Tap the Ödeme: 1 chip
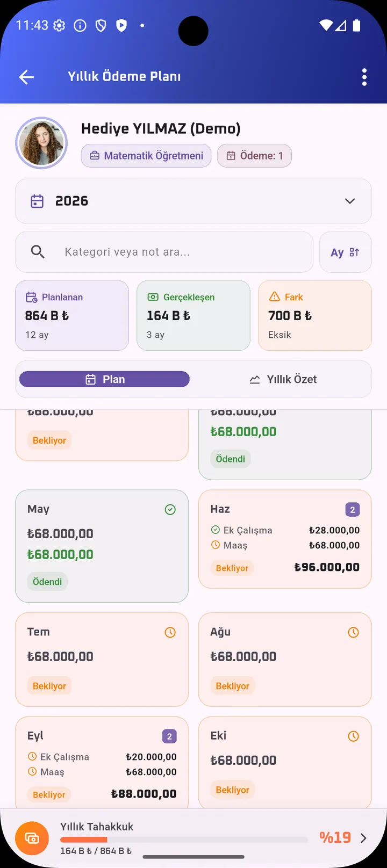Screen dimensions: 387x868 pyautogui.click(x=254, y=156)
